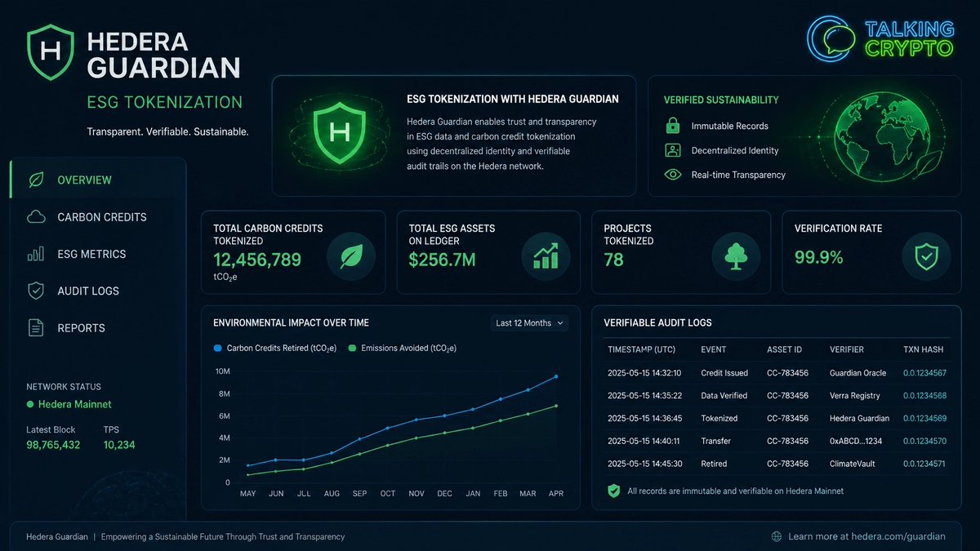Viewport: 980px width, 551px height.
Task: Open transaction hash 0.0.1234568
Action: point(924,396)
